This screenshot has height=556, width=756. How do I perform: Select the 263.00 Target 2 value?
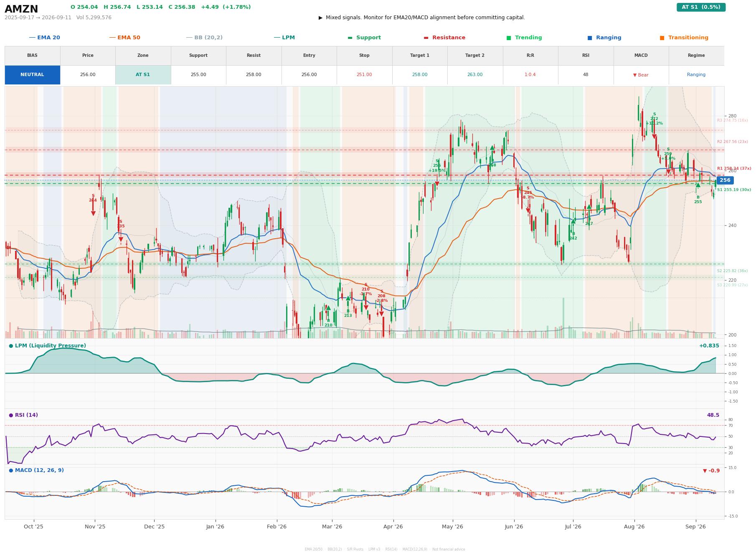pos(475,75)
